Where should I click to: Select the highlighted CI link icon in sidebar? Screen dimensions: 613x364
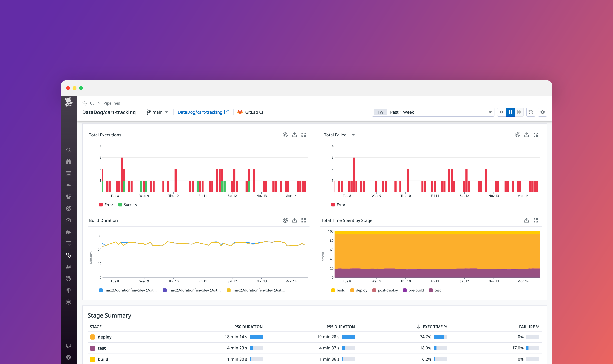69,255
